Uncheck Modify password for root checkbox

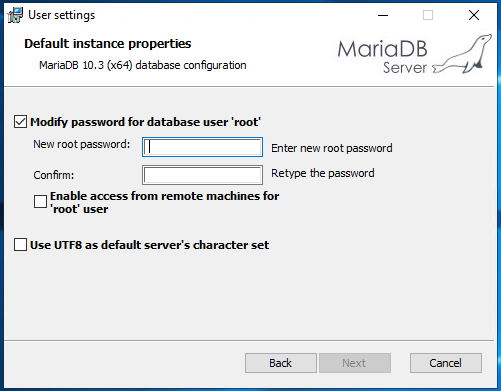click(x=20, y=122)
